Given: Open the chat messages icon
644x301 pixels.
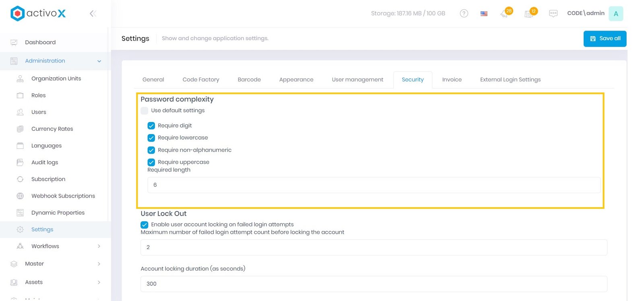Looking at the screenshot, I should pyautogui.click(x=553, y=13).
